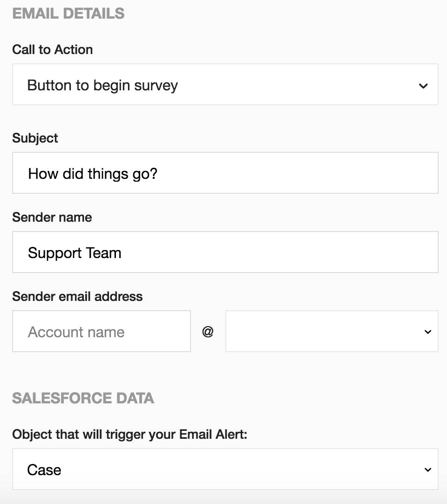This screenshot has height=504, width=447.
Task: Click the 'Sender email address' label
Action: 77,296
